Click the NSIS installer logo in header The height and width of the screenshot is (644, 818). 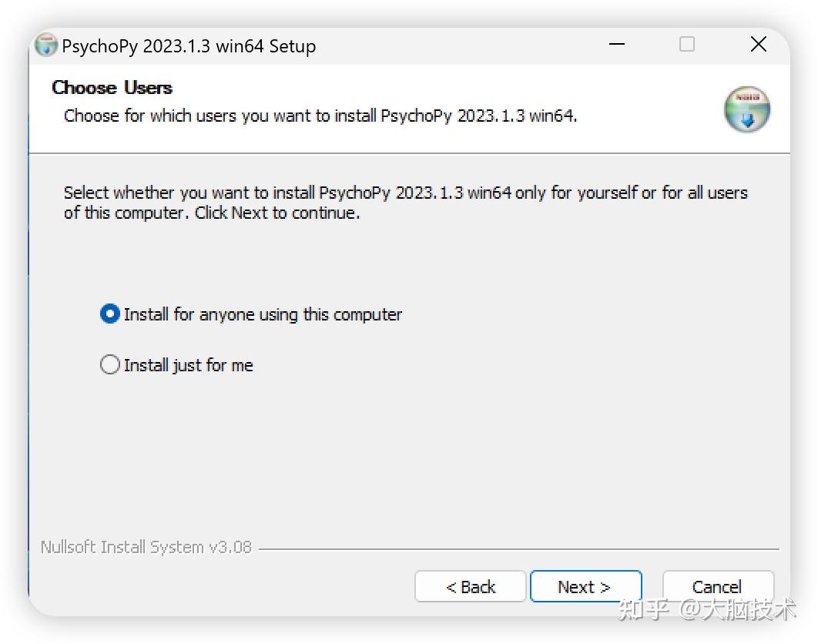pos(746,109)
